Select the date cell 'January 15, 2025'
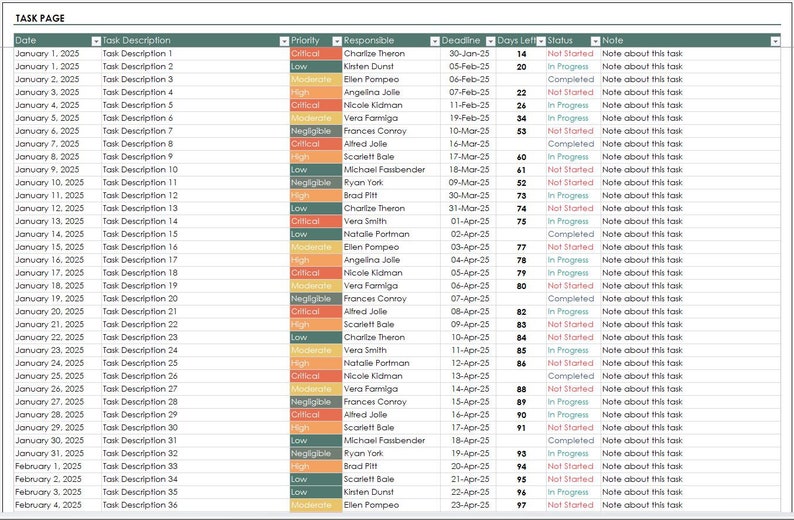Image resolution: width=794 pixels, height=520 pixels. [58, 247]
